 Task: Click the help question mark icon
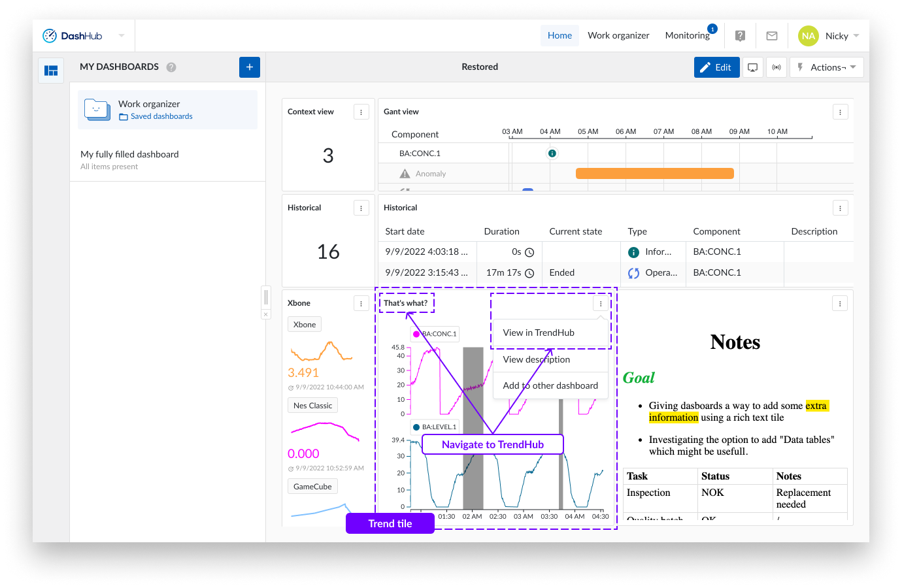click(740, 36)
